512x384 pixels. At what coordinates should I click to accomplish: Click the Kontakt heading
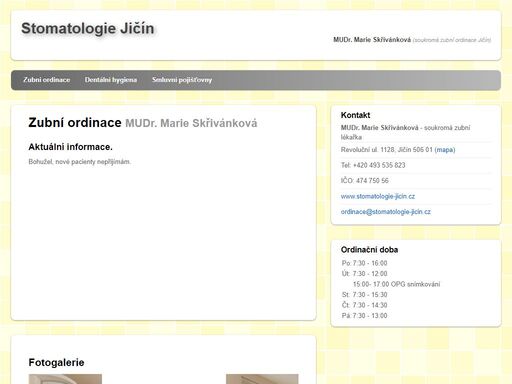pyautogui.click(x=355, y=115)
